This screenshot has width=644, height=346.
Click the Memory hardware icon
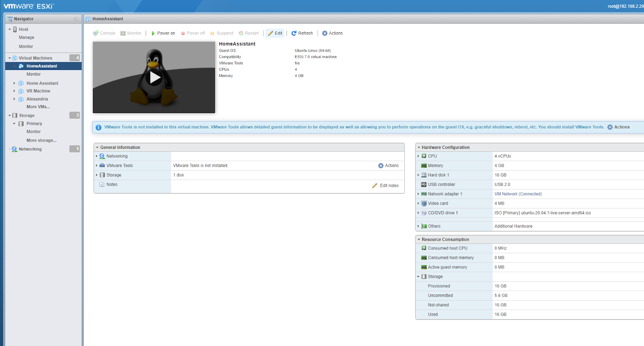pyautogui.click(x=424, y=166)
